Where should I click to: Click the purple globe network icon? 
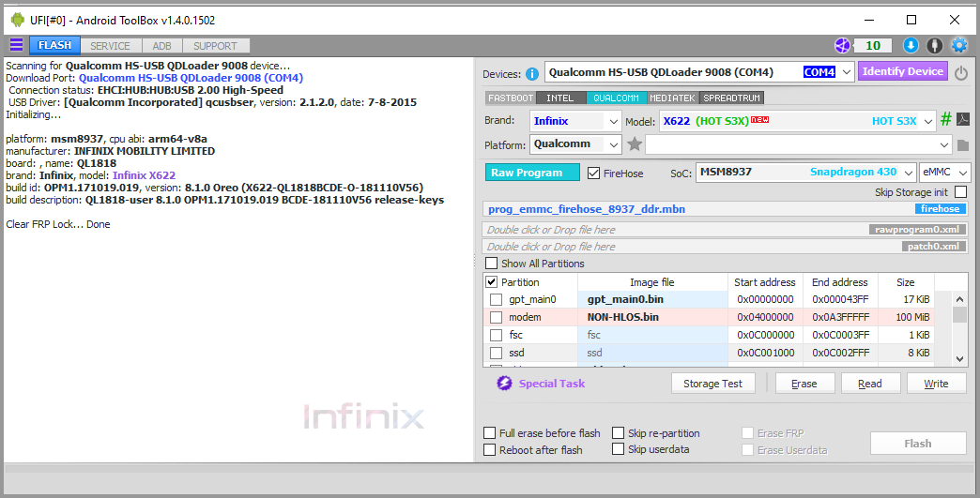click(842, 46)
